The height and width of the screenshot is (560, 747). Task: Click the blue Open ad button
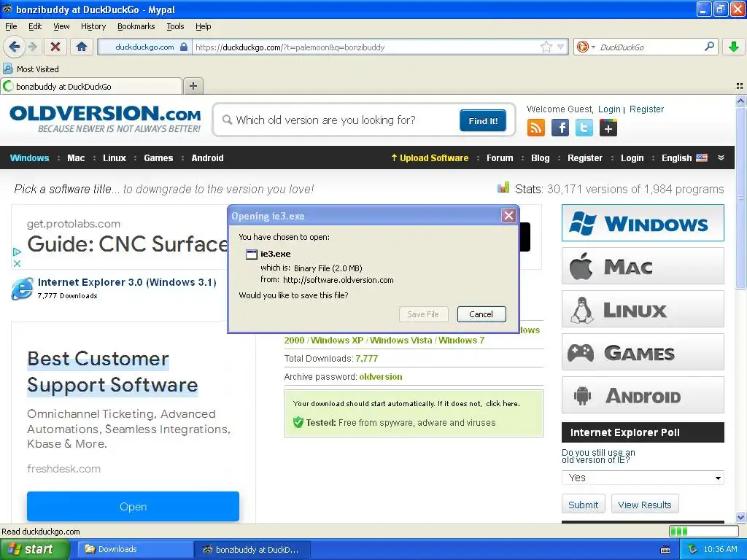click(x=133, y=507)
